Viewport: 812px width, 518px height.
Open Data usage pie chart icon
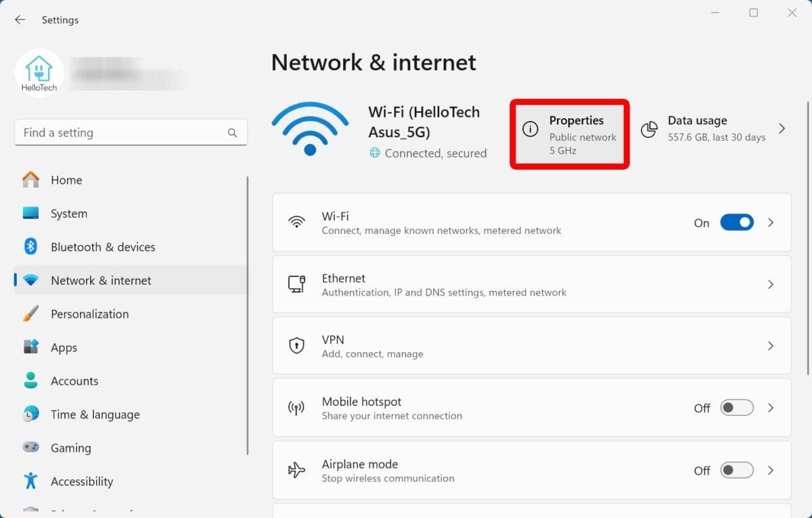tap(649, 128)
